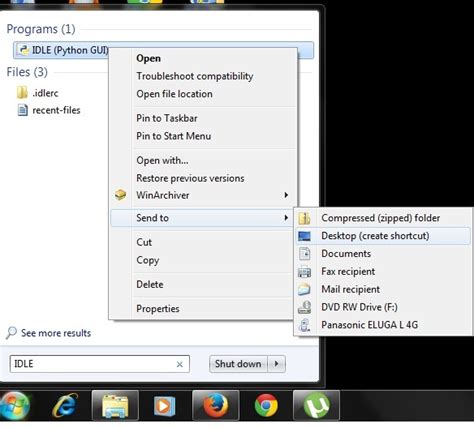Viewport: 474px width, 428px height.
Task: Expand the Shut down options arrow
Action: 277,364
